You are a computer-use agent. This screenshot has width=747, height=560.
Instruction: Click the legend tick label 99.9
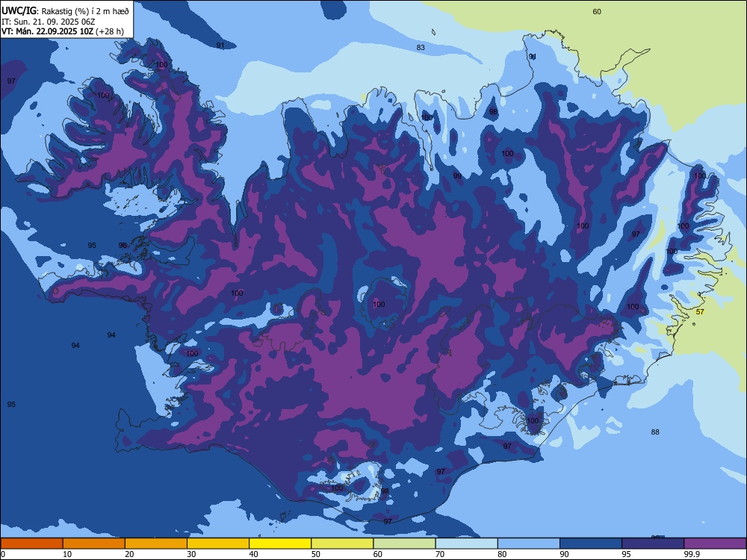pyautogui.click(x=691, y=554)
